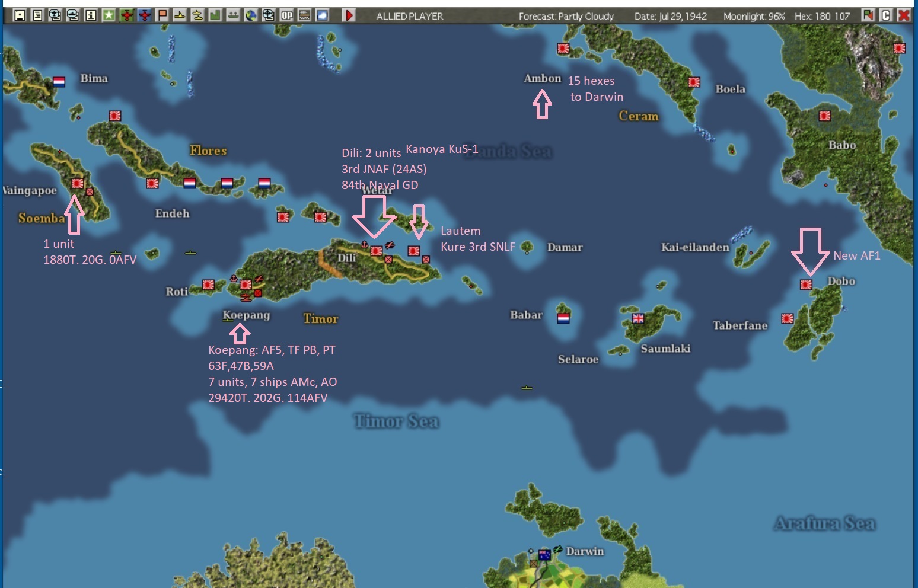Click the Darwin map label

(585, 551)
